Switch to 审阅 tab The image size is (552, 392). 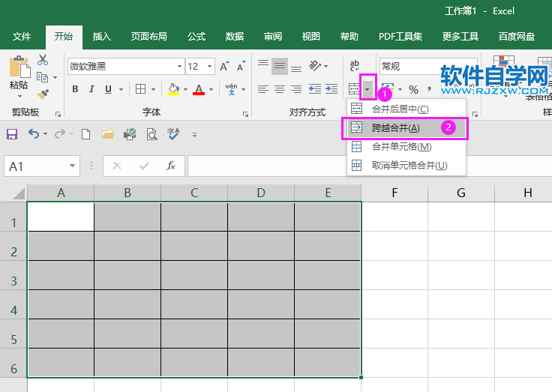273,37
